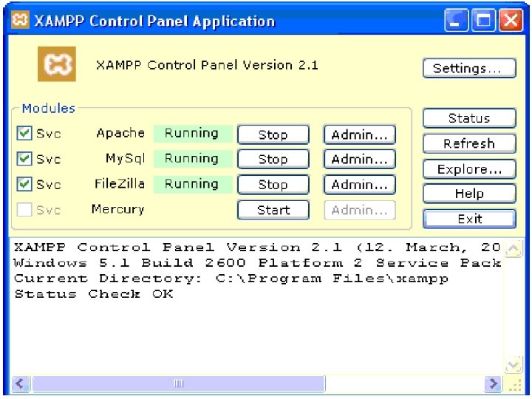Click the horizontal scroll right arrow

click(x=493, y=383)
